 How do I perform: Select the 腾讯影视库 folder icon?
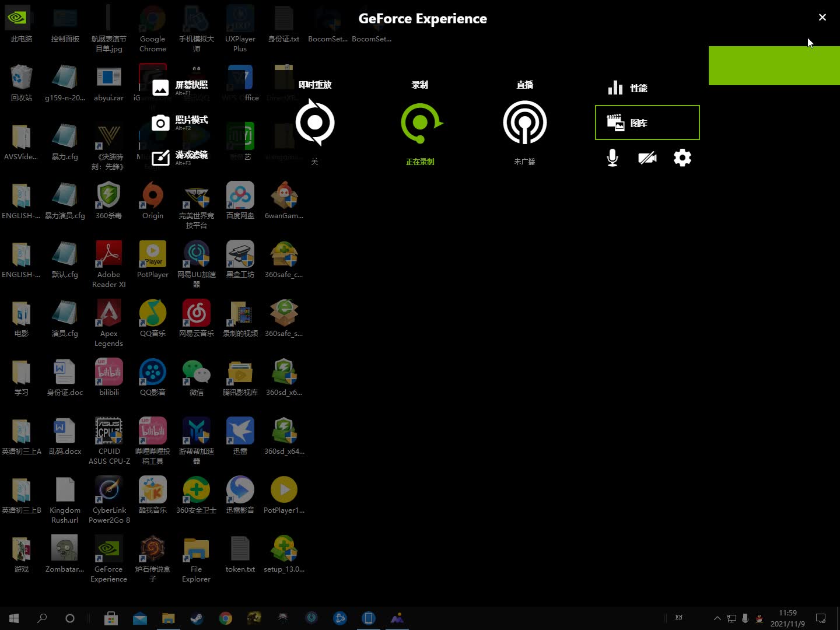tap(240, 377)
